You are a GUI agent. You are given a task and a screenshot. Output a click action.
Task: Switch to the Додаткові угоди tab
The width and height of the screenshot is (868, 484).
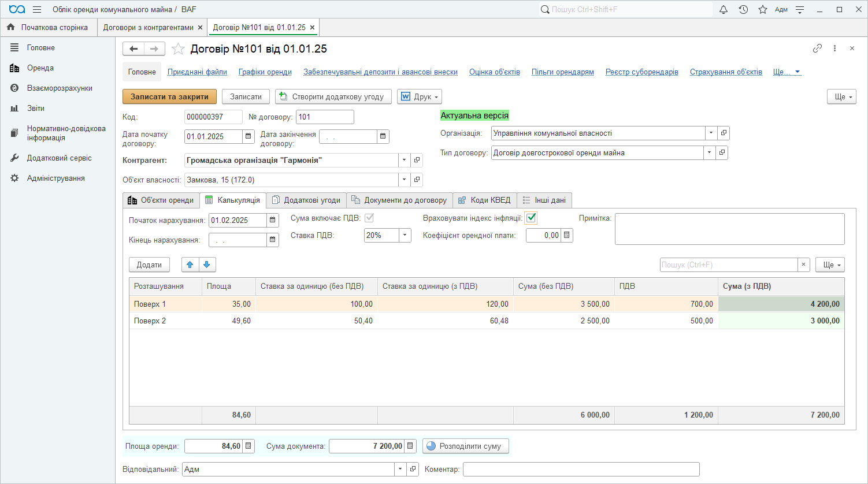306,200
